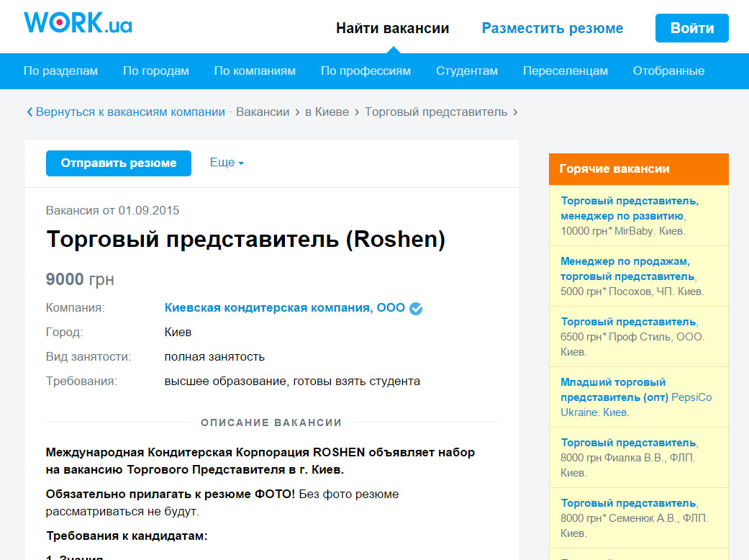This screenshot has width=749, height=560.
Task: Open Фиалка В.В. 'Торговый представитель' vacancy
Action: pos(629,443)
